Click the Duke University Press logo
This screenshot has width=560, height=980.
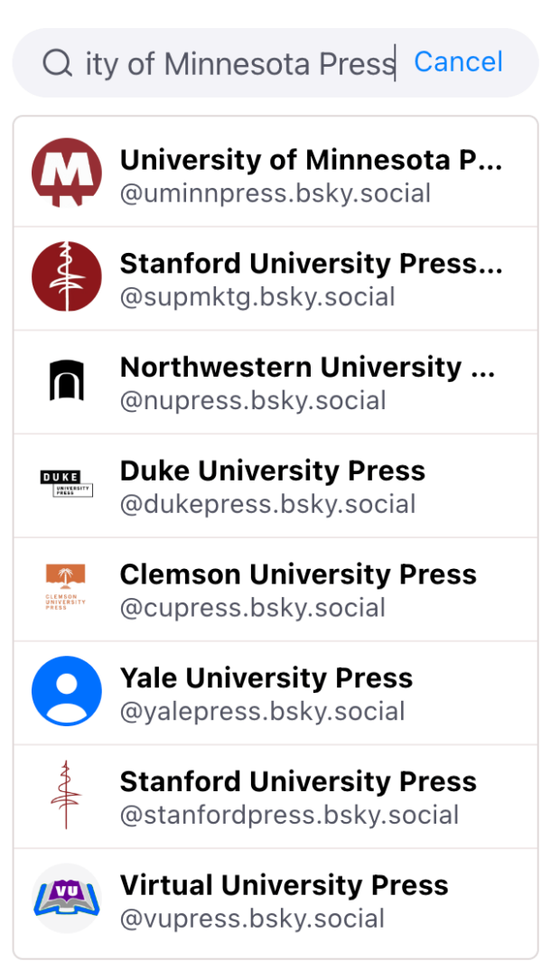66,484
